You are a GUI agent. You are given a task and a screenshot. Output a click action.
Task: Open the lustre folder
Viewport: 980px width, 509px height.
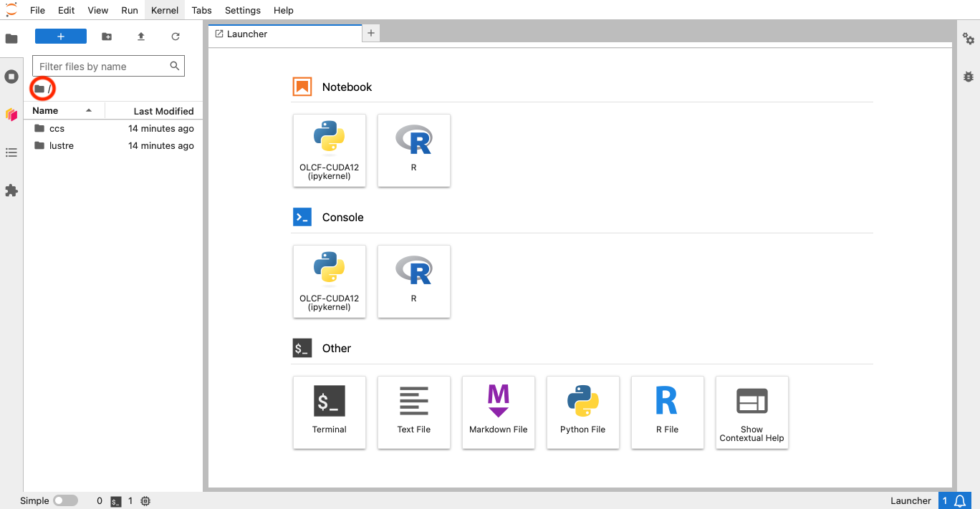point(62,146)
